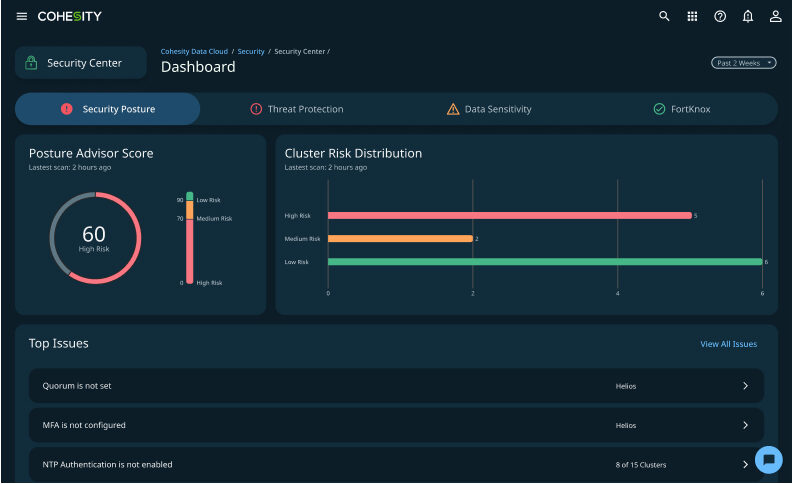Click the Security Center button
Viewport: 792px width, 484px height.
click(81, 63)
